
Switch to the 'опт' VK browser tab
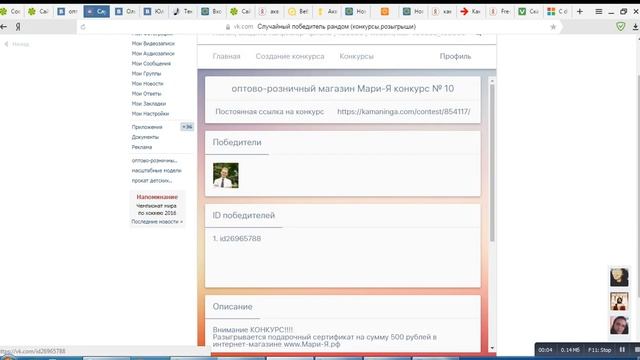pyautogui.click(x=67, y=11)
